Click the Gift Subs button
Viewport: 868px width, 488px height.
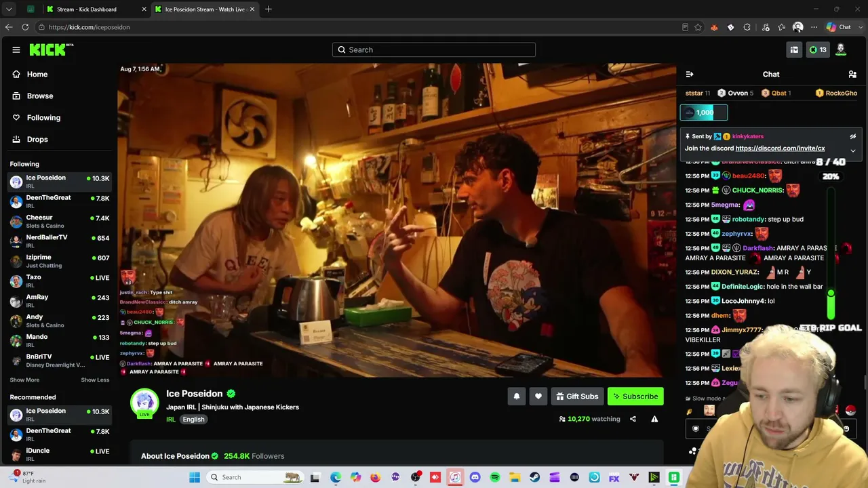pyautogui.click(x=577, y=396)
